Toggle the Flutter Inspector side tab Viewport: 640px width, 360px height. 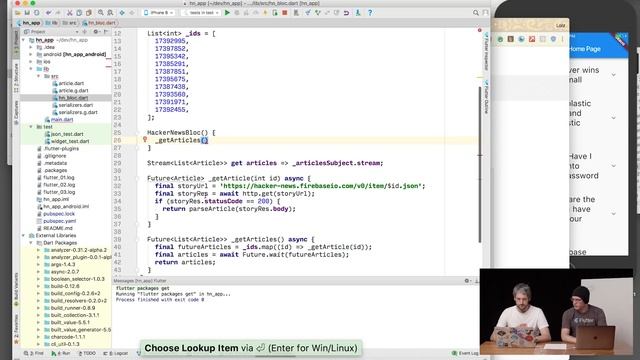coord(486,52)
